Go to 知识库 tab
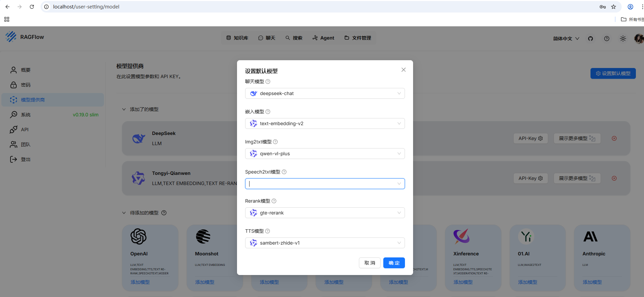The image size is (644, 297). click(x=237, y=38)
